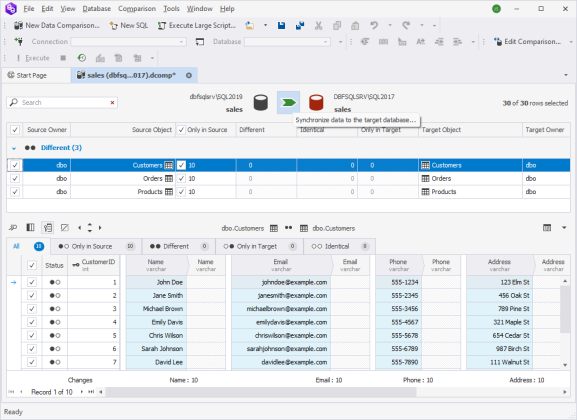Click the Save icon in toolbar
This screenshot has height=420, width=577.
point(282,25)
